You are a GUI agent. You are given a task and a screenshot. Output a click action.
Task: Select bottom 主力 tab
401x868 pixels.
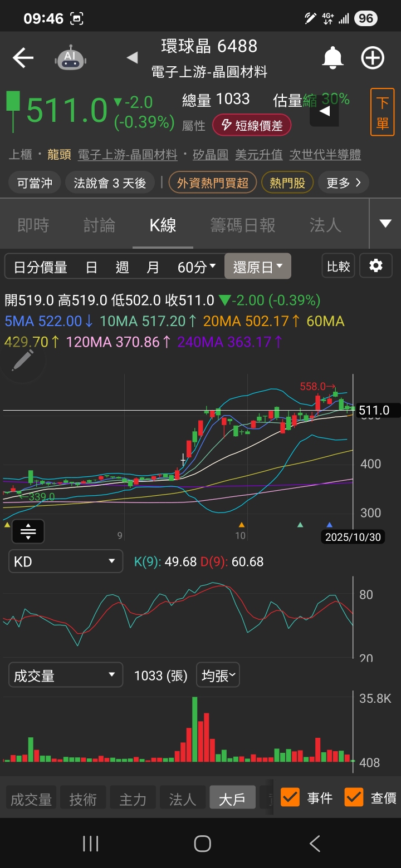pyautogui.click(x=133, y=799)
